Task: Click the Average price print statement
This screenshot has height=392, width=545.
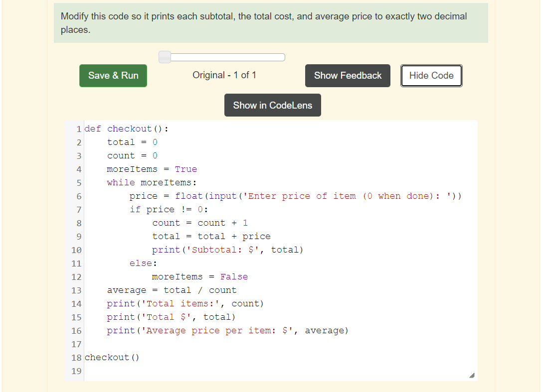Action: (227, 330)
